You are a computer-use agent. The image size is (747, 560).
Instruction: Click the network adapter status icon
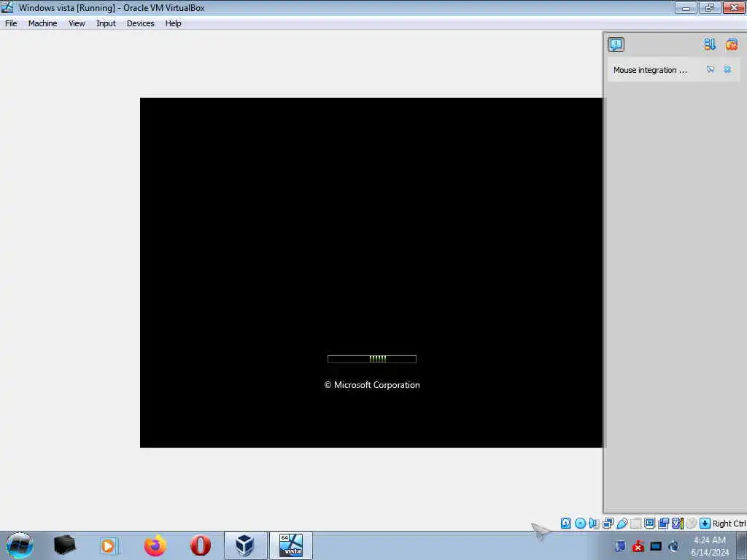click(608, 524)
